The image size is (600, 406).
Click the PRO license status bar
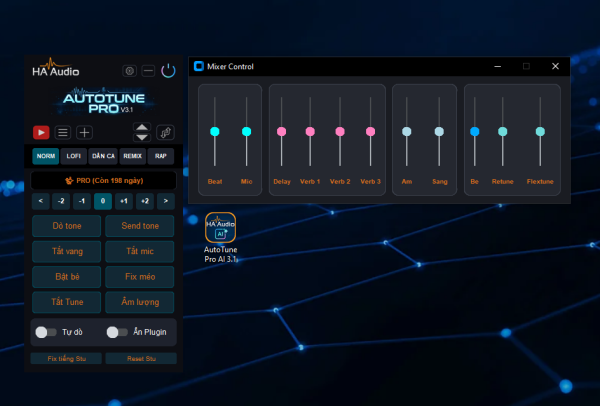103,181
